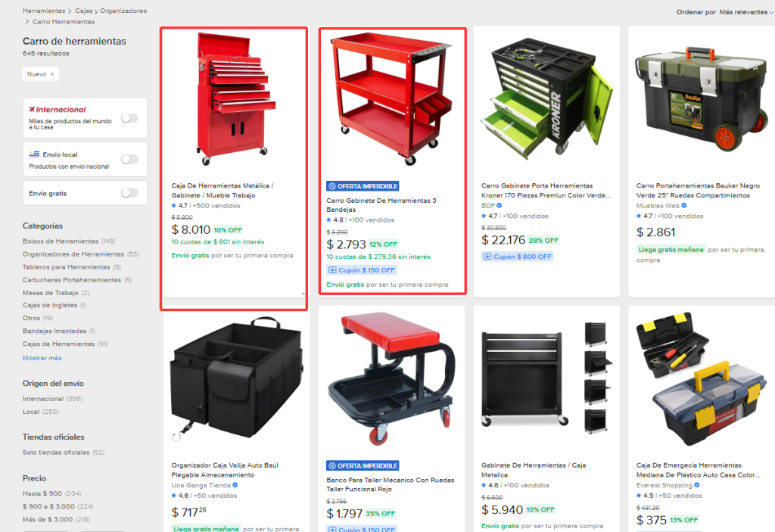Screen dimensions: 775x532
Task: Open the Herramientas breadcrumb
Action: (x=43, y=11)
